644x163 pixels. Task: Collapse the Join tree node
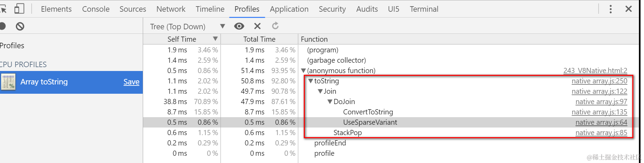coord(320,92)
